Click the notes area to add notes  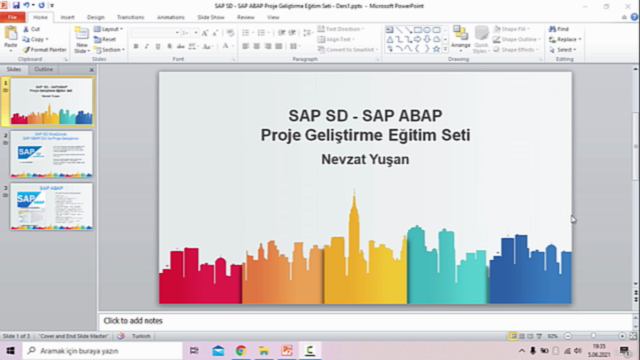pyautogui.click(x=365, y=321)
